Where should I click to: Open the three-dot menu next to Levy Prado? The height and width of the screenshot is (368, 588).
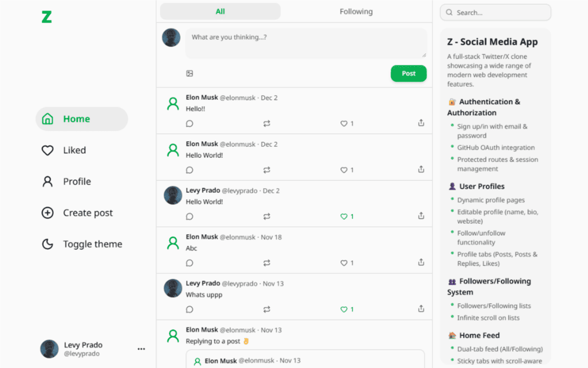tap(141, 349)
